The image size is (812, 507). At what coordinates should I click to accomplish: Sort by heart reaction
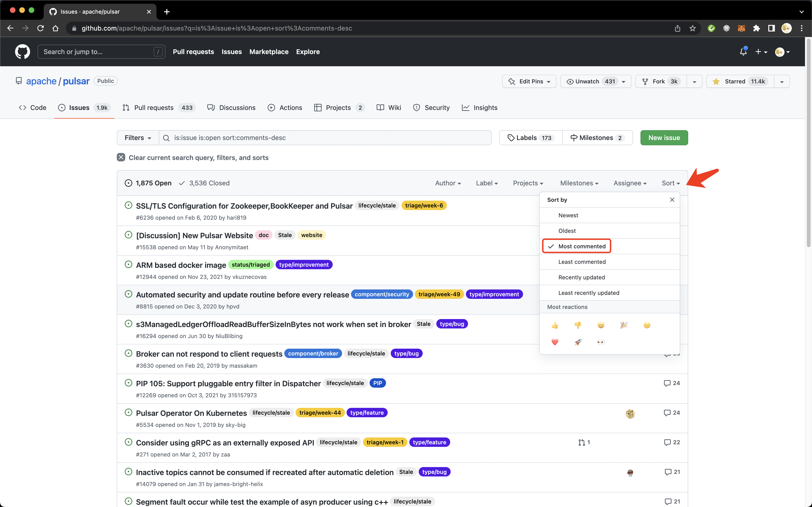tap(555, 342)
